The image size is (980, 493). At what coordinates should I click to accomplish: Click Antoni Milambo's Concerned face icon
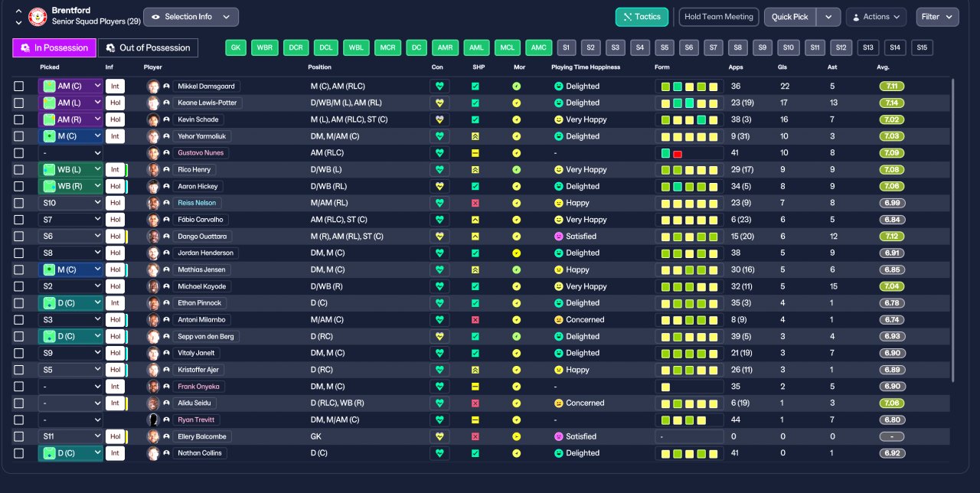click(558, 320)
